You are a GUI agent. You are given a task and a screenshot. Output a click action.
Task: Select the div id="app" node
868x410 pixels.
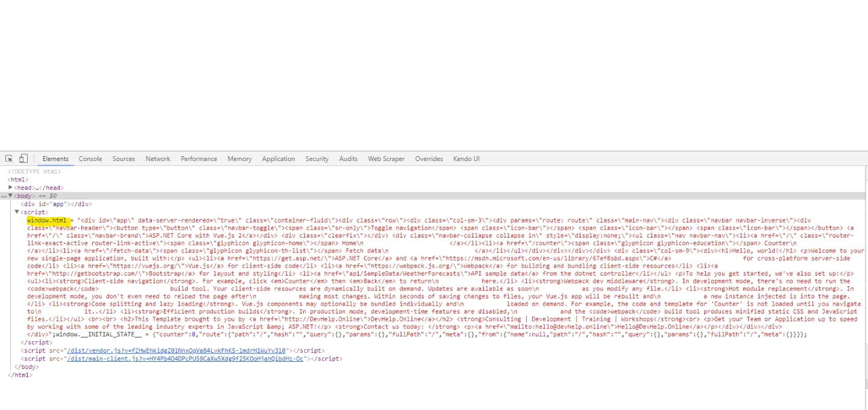click(57, 204)
